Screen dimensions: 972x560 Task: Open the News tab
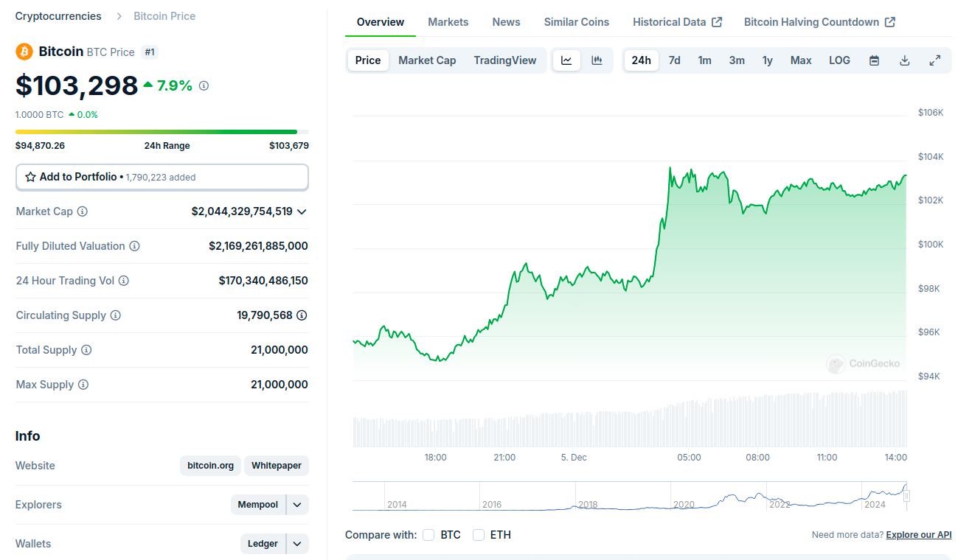click(x=507, y=22)
